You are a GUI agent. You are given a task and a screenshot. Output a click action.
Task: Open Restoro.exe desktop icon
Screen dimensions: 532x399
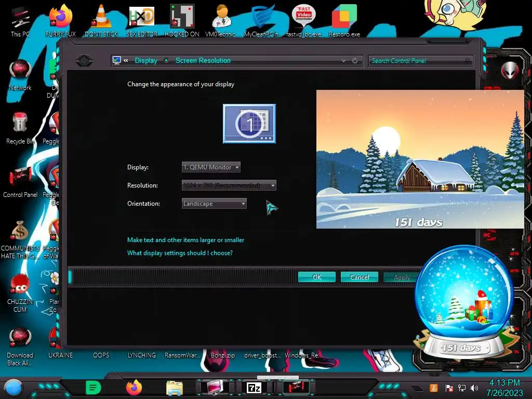pos(344,21)
